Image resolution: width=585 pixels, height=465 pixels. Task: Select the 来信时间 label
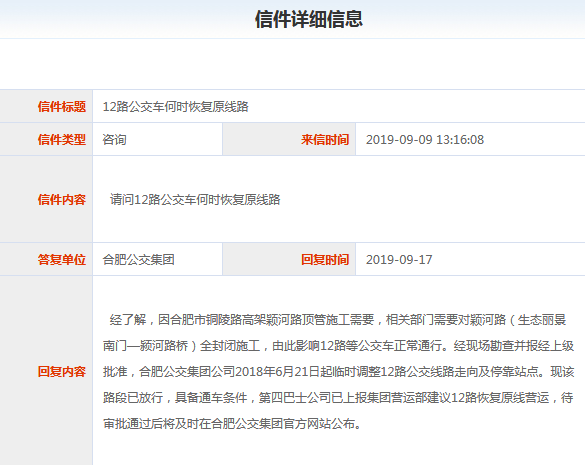click(x=325, y=140)
